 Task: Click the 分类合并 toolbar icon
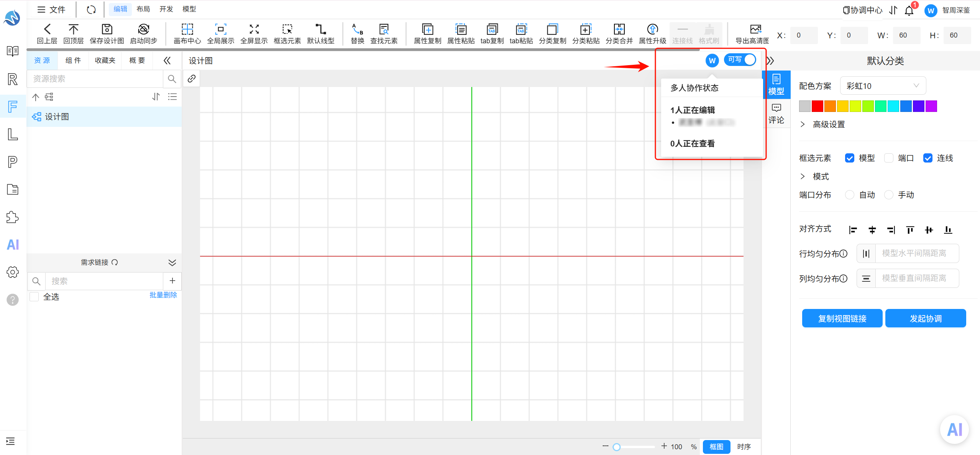click(619, 29)
